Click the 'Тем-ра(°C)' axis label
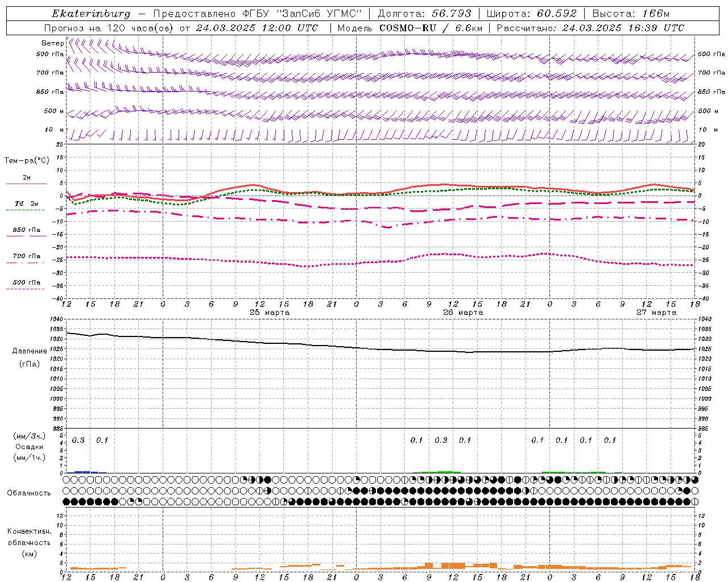This screenshot has height=582, width=728. pyautogui.click(x=27, y=161)
